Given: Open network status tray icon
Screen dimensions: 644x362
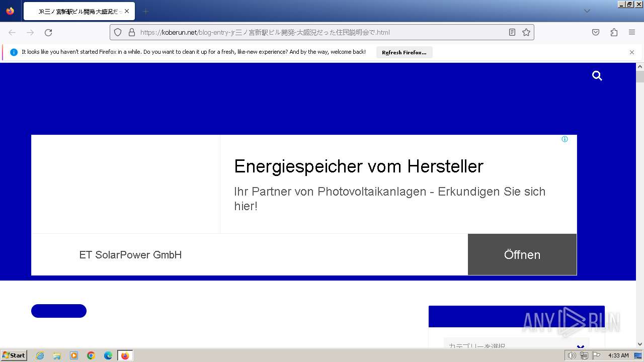Looking at the screenshot, I should 584,355.
